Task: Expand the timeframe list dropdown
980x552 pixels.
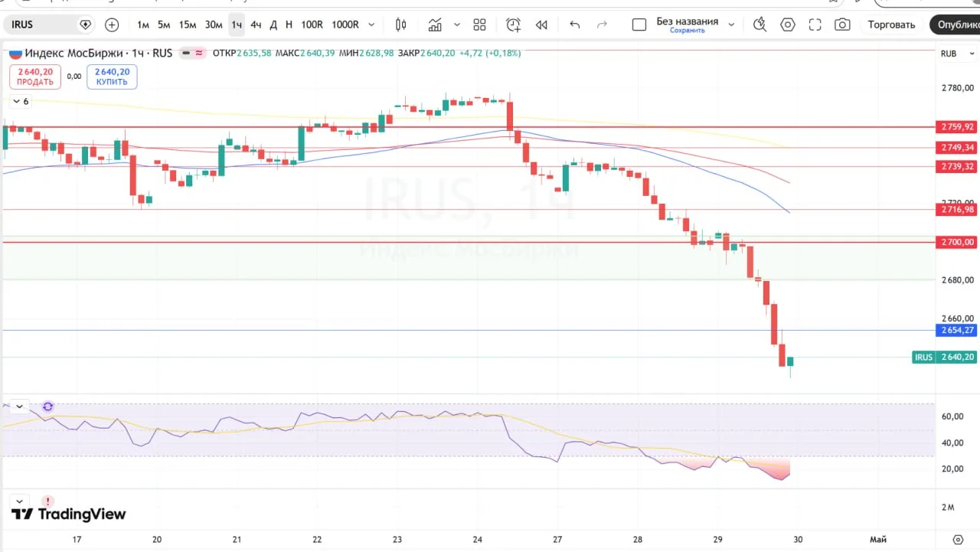Action: 372,24
